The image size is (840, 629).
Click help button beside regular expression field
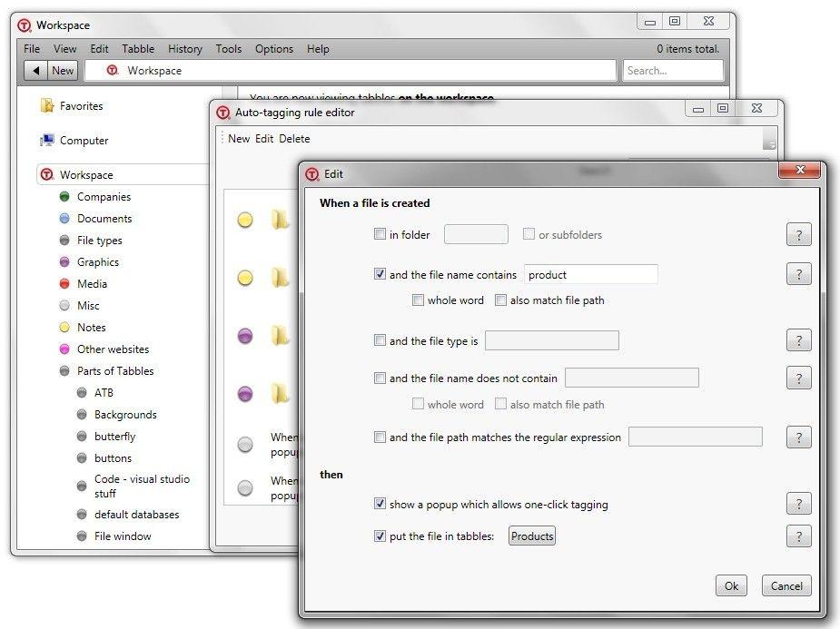coord(798,437)
